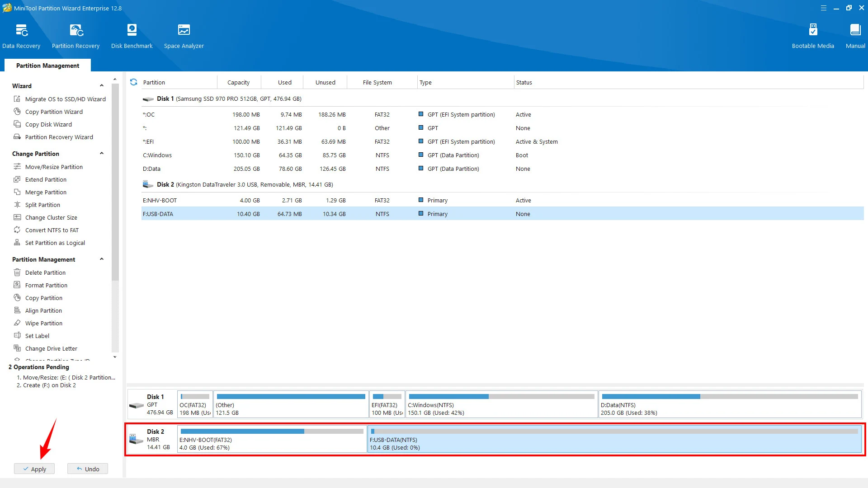
Task: Start Copy Partition Wizard
Action: click(48, 112)
